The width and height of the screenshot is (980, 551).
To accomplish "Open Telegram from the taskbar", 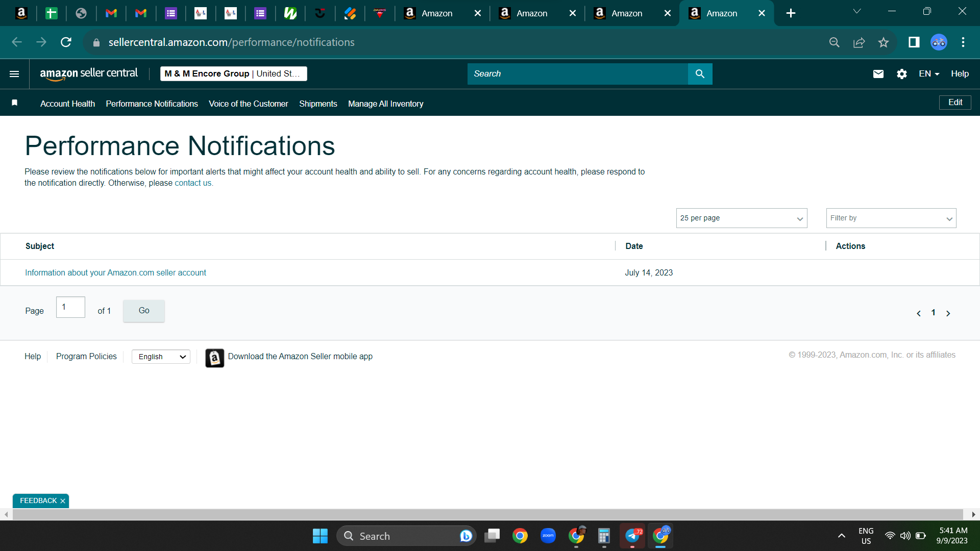I will tap(632, 536).
